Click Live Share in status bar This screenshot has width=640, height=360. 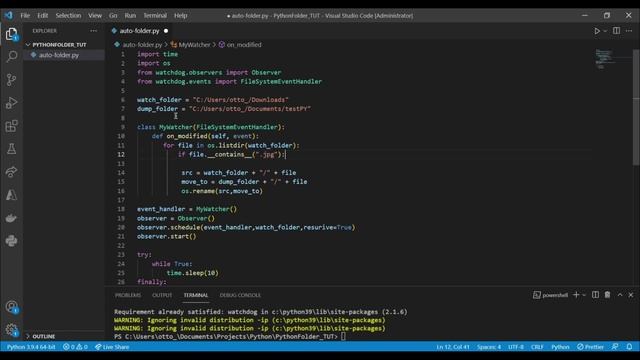(x=112, y=347)
